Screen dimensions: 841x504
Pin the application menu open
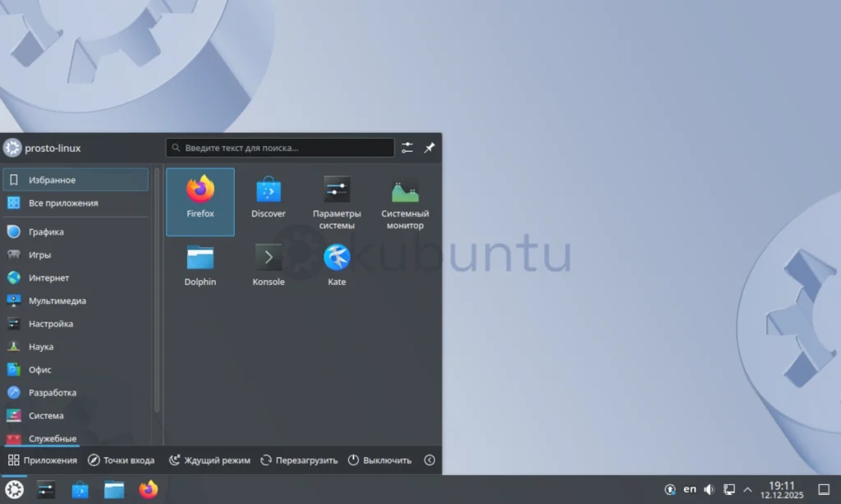point(430,148)
